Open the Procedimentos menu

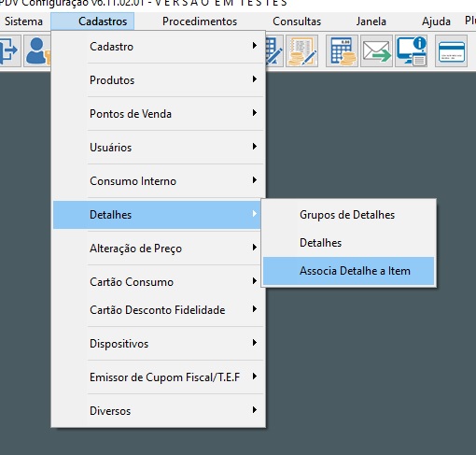click(200, 21)
